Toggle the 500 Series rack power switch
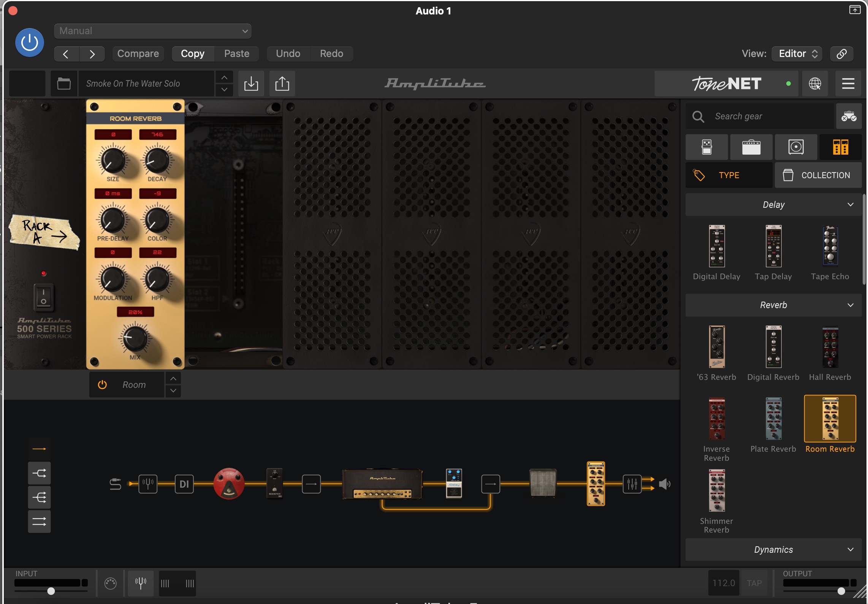Viewport: 868px width, 604px height. (43, 297)
